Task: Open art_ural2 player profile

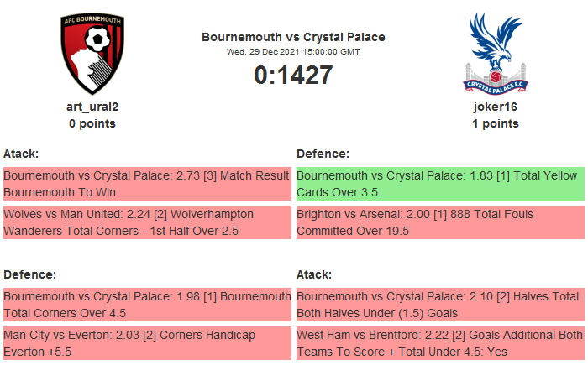Action: coord(92,107)
